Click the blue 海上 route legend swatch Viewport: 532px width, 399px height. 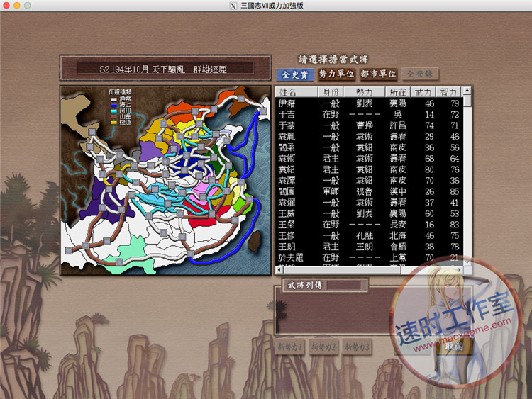(x=113, y=105)
